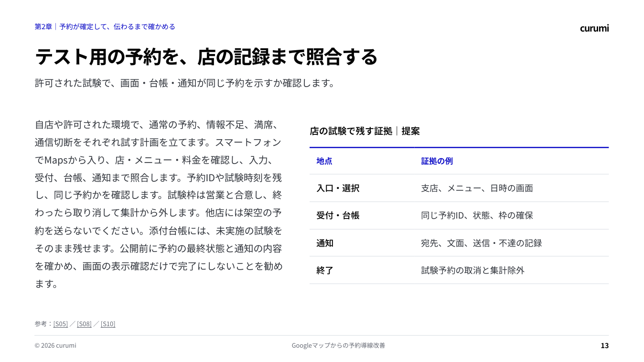Open the [S05] reference link
This screenshot has width=644, height=362.
pyautogui.click(x=61, y=324)
